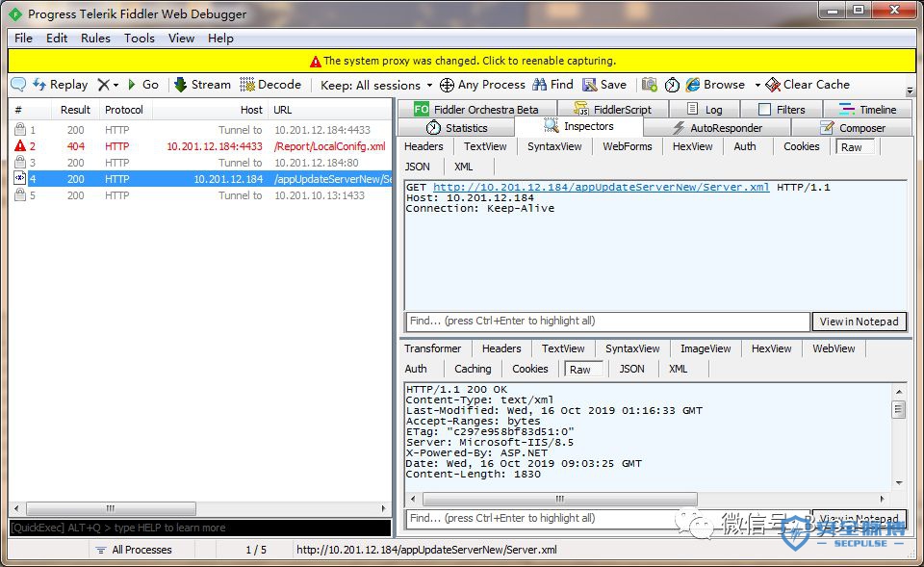
Task: Open the Keep: All sessions dropdown
Action: [x=376, y=85]
